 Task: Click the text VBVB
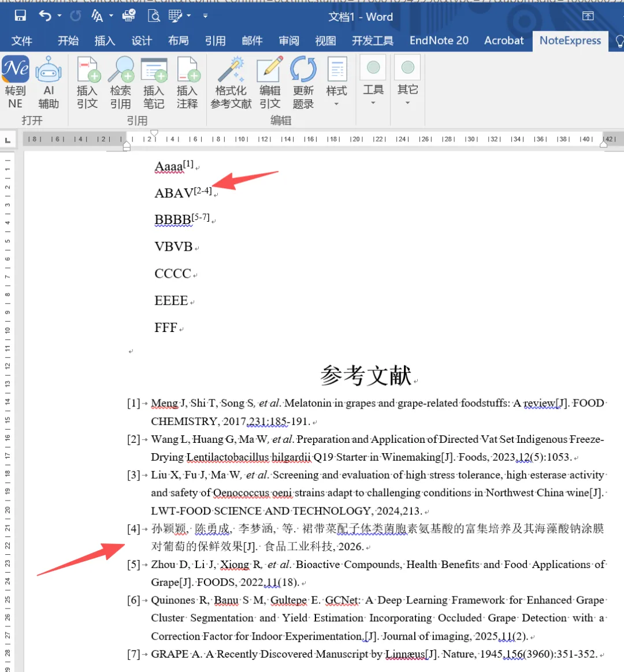tap(174, 247)
